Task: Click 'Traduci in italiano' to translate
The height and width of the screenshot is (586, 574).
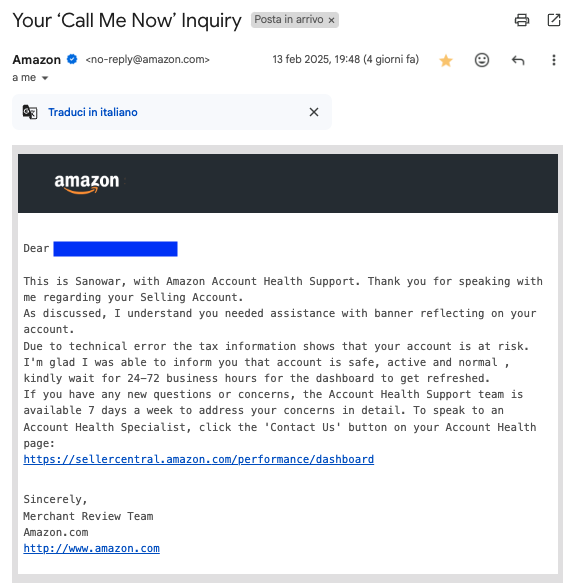Action: (93, 112)
